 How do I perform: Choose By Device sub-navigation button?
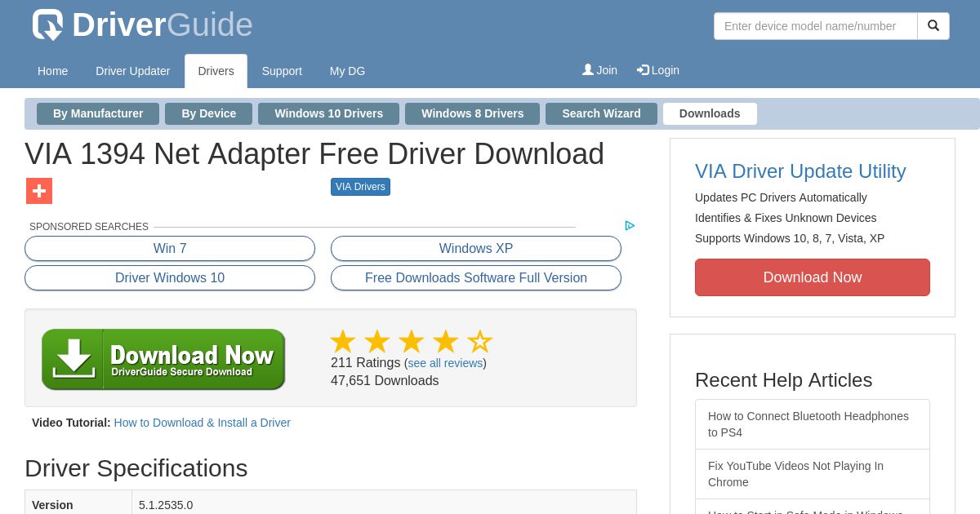tap(209, 113)
